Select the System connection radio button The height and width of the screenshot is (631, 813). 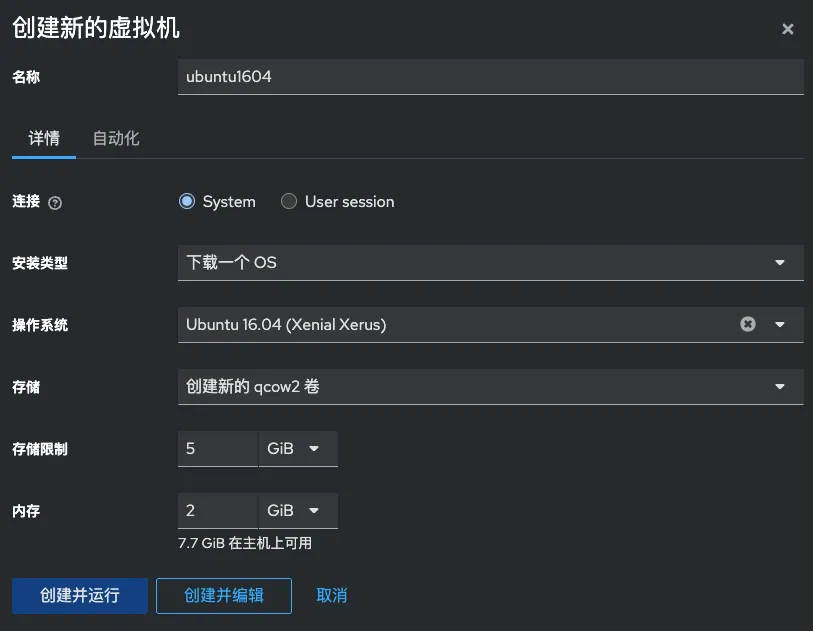coord(186,201)
